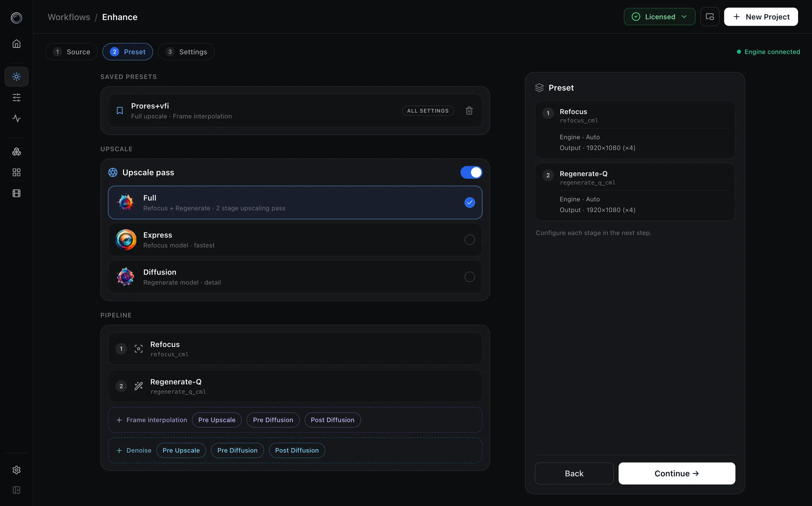This screenshot has height=506, width=812.
Task: Click 'Configure each stage in the next step.'
Action: [594, 233]
